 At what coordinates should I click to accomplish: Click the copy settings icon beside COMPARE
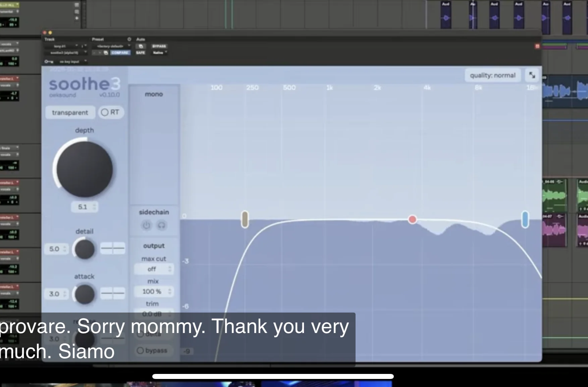click(106, 53)
